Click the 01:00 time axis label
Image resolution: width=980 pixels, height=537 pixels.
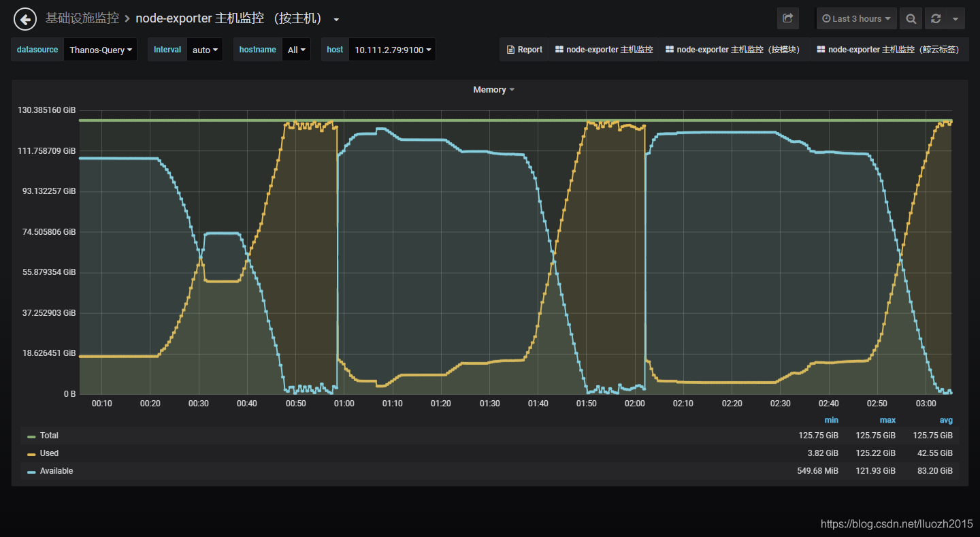[344, 404]
